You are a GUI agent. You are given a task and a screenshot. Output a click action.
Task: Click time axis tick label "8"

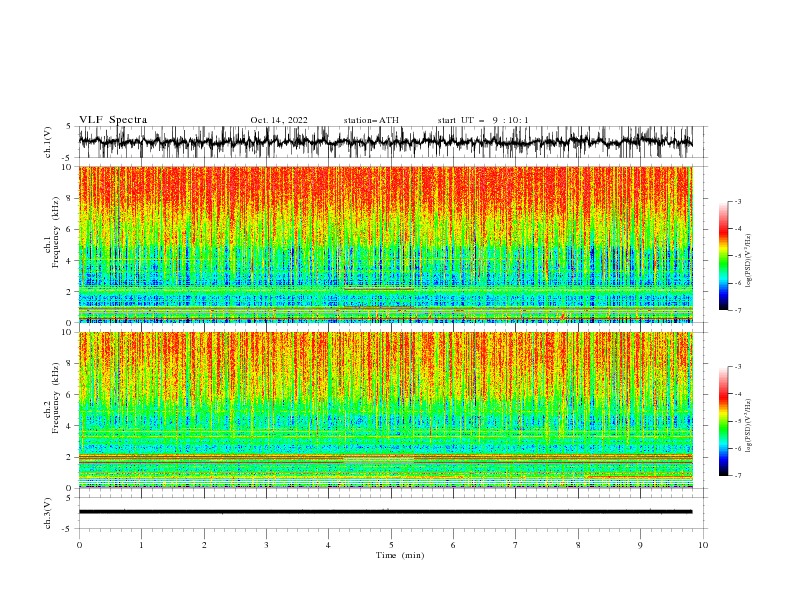578,545
